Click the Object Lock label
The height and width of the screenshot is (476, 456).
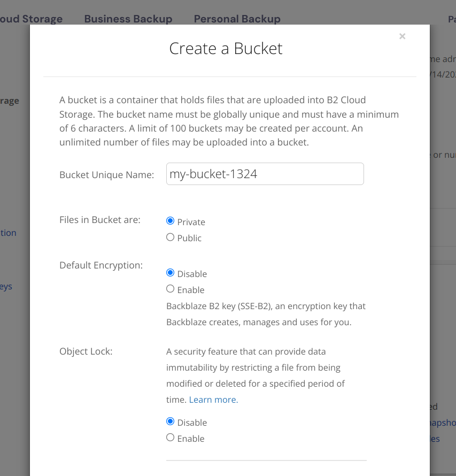click(x=86, y=351)
